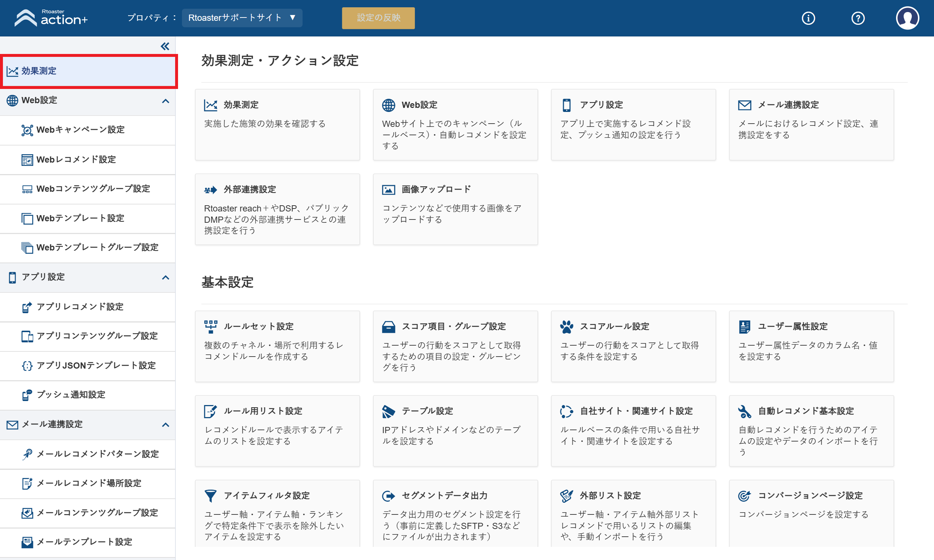Open the 外部リスト設定 card
934x560 pixels.
coord(633,514)
